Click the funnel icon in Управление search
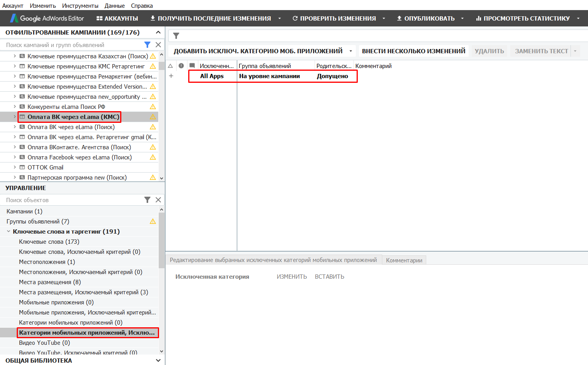This screenshot has height=365, width=588. tap(147, 200)
